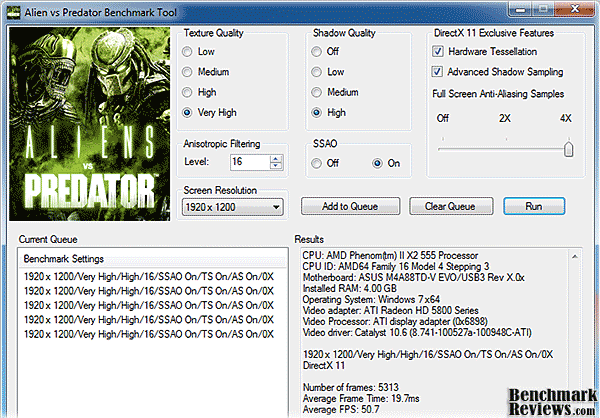This screenshot has height=418, width=600.
Task: Toggle Advanced Shadow Sampling checkbox
Action: click(x=437, y=72)
